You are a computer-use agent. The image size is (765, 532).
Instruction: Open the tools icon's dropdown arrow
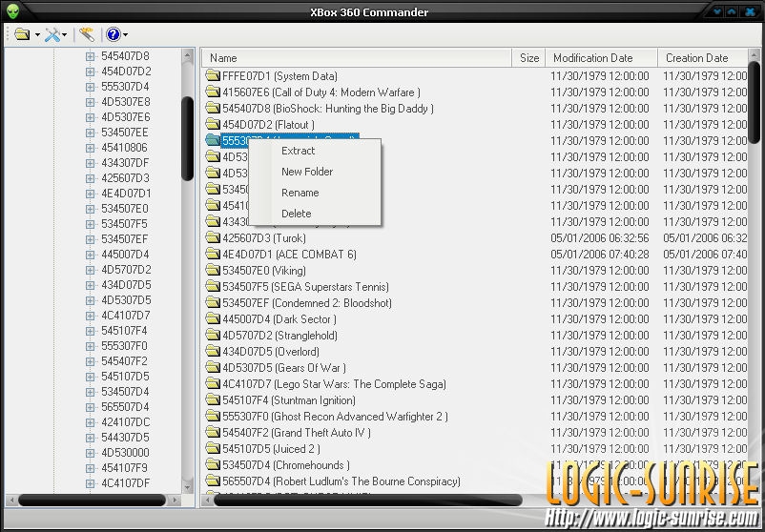pyautogui.click(x=65, y=35)
